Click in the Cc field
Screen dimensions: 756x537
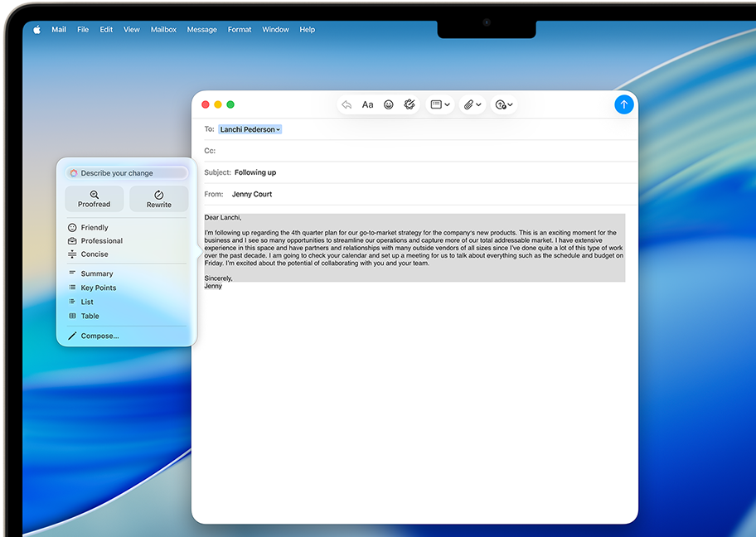point(419,151)
